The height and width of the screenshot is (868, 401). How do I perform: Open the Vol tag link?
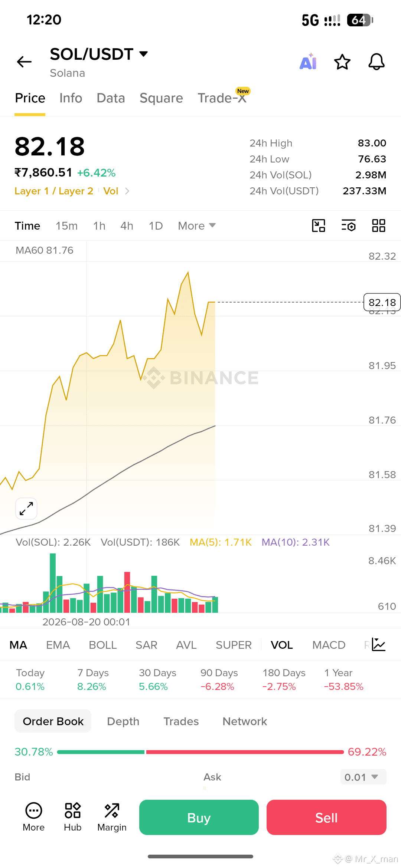(x=111, y=191)
